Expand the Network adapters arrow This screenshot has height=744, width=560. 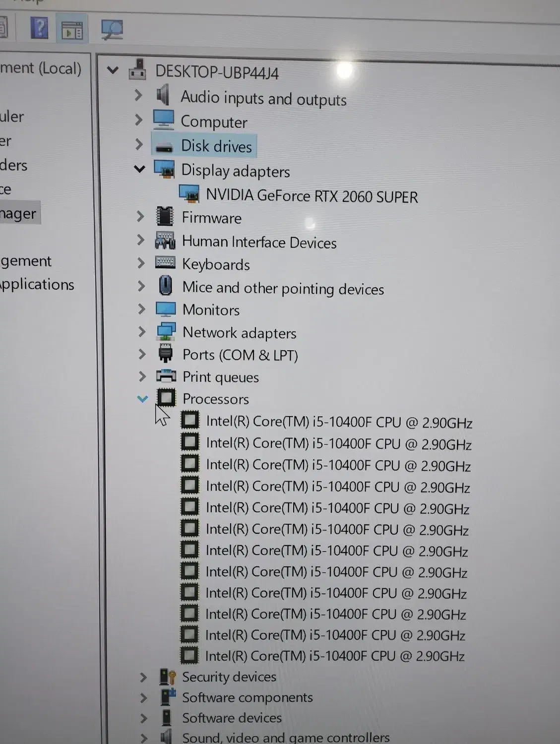142,331
